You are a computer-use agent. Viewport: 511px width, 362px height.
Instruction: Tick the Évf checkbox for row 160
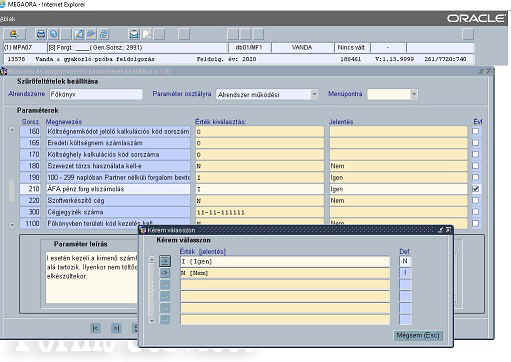476,131
